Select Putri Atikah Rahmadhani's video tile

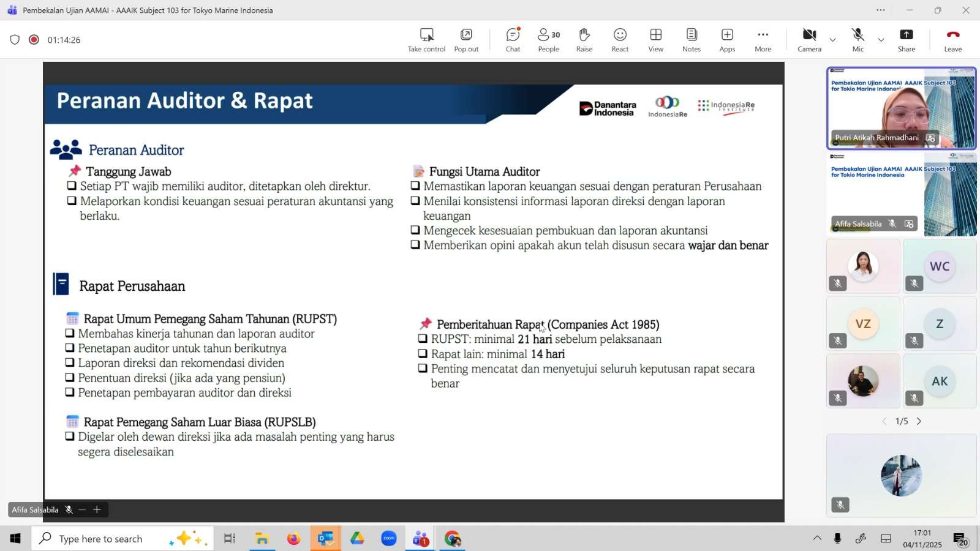tap(901, 108)
